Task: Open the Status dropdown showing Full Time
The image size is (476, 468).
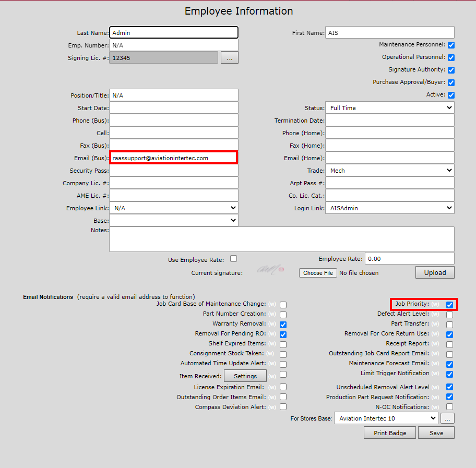Action: tap(389, 108)
